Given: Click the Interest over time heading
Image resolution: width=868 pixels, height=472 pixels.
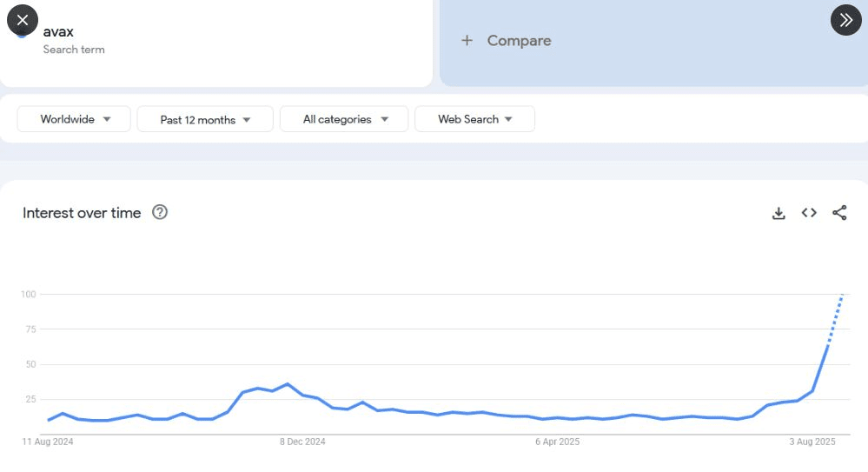Looking at the screenshot, I should point(82,213).
